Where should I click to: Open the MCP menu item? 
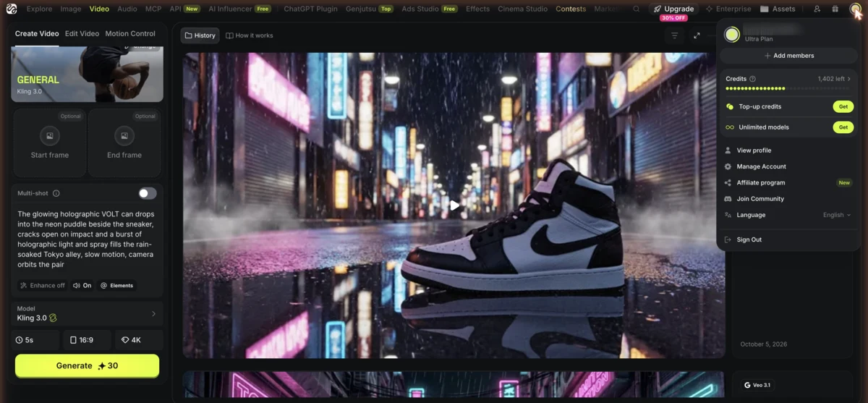coord(153,9)
